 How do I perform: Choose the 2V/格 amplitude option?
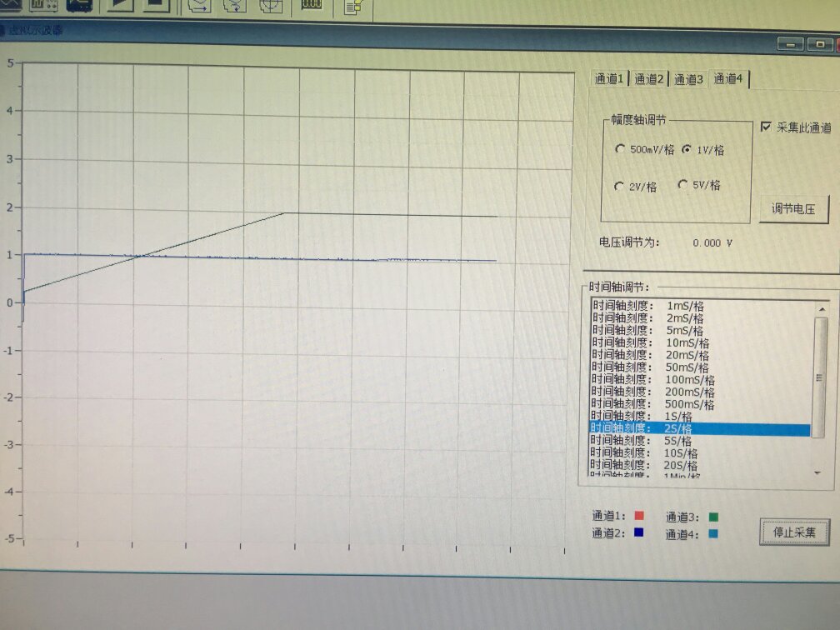(618, 186)
